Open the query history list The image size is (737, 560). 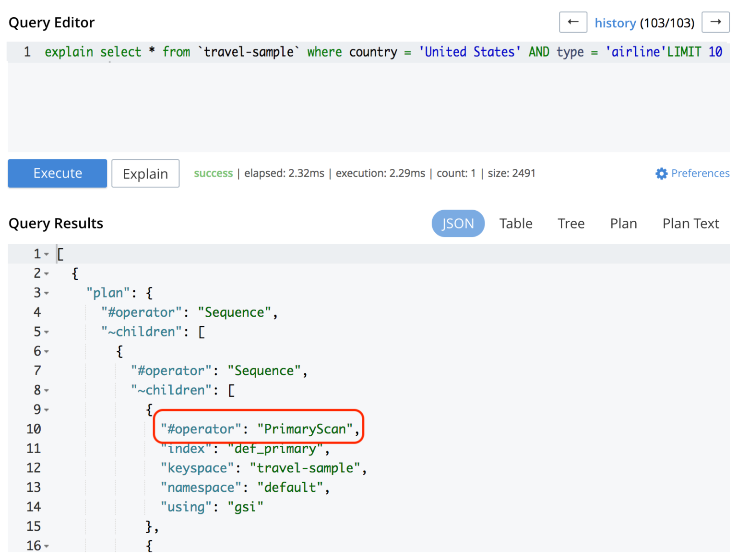616,22
